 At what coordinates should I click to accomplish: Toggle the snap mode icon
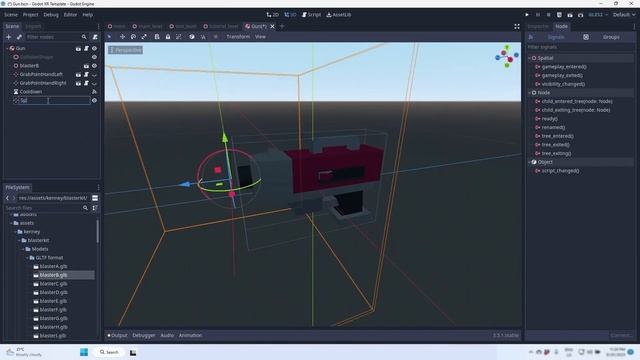click(203, 37)
